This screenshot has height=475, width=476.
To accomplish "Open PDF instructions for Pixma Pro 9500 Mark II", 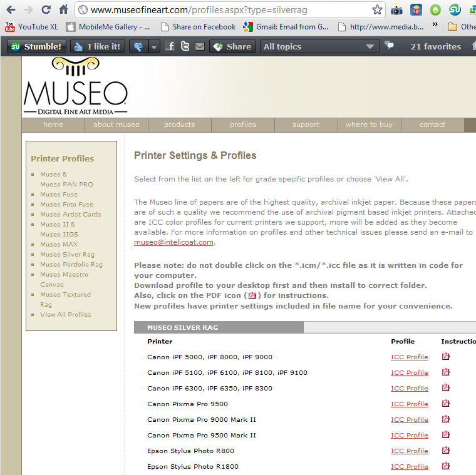I will pos(446,435).
